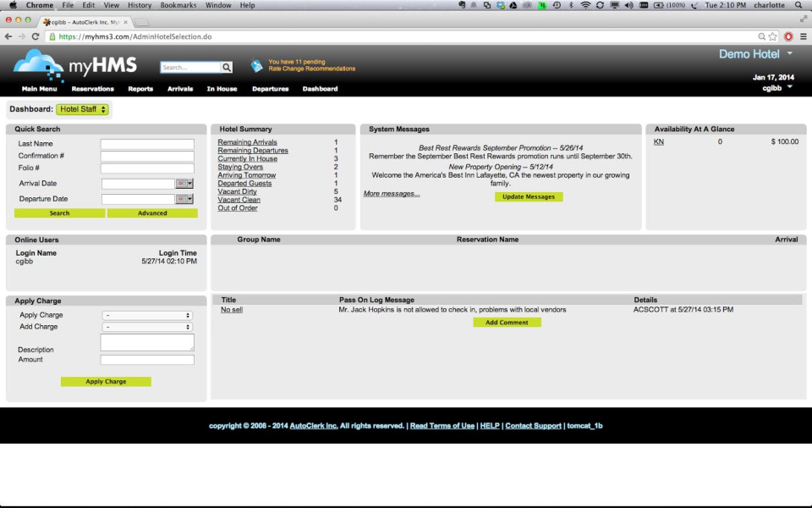Open the macOS Wi-Fi menu bar icon

point(584,5)
